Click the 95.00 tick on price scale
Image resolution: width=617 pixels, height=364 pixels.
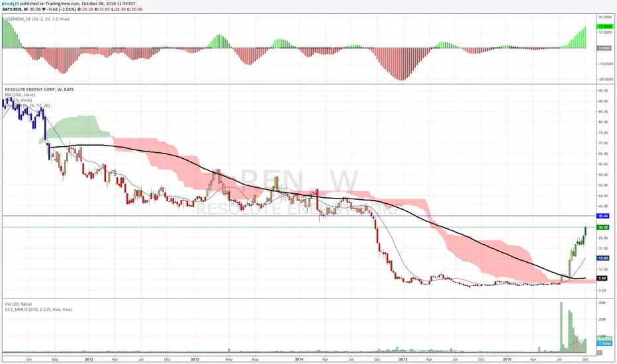click(x=604, y=91)
